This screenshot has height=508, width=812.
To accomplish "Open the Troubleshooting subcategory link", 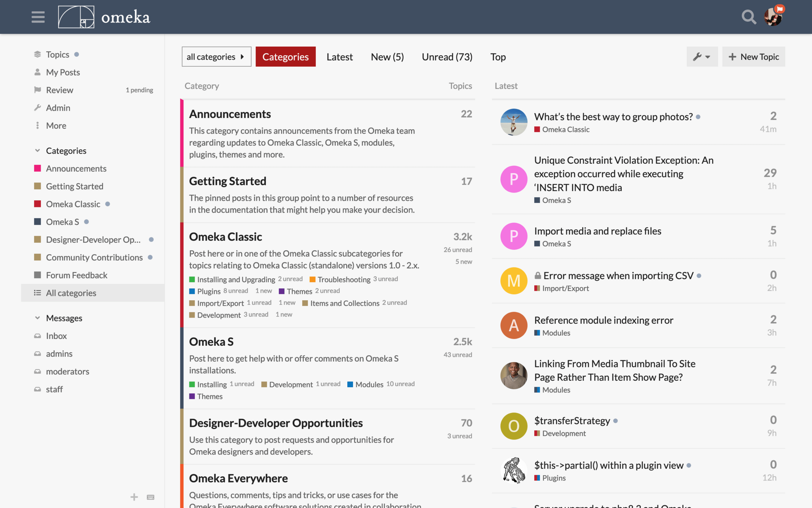I will click(x=344, y=279).
